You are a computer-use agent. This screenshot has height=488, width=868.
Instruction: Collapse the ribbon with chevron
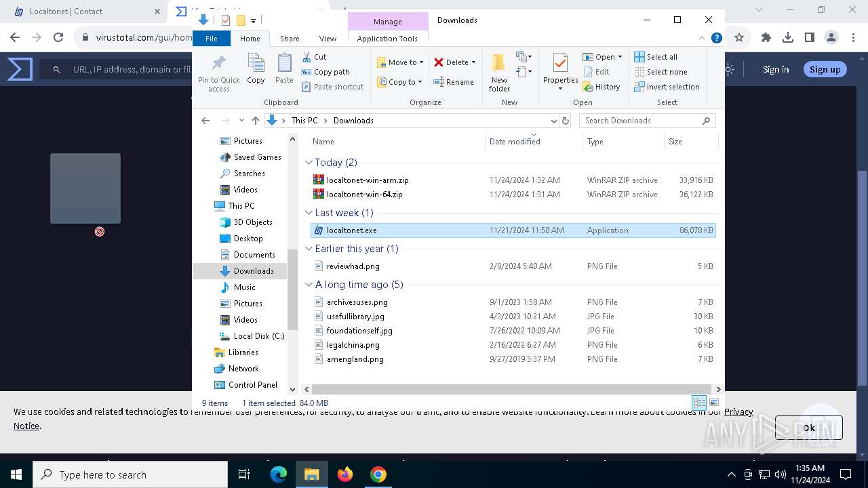tap(703, 39)
